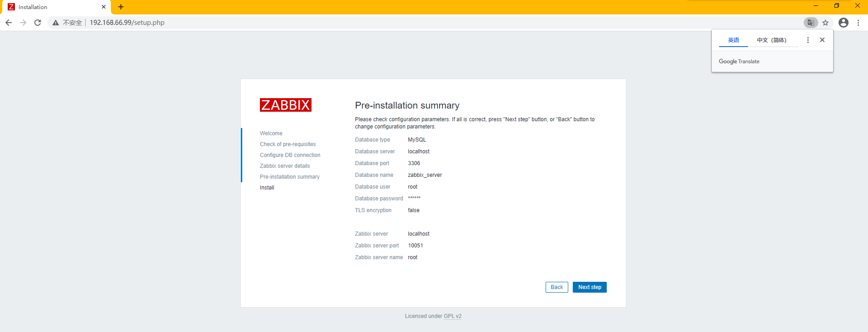Click the database port value 3306
This screenshot has width=868, height=332.
pos(414,163)
